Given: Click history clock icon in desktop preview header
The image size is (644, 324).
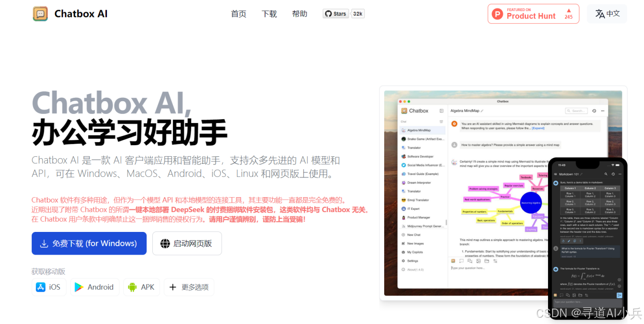Looking at the screenshot, I should [x=594, y=111].
